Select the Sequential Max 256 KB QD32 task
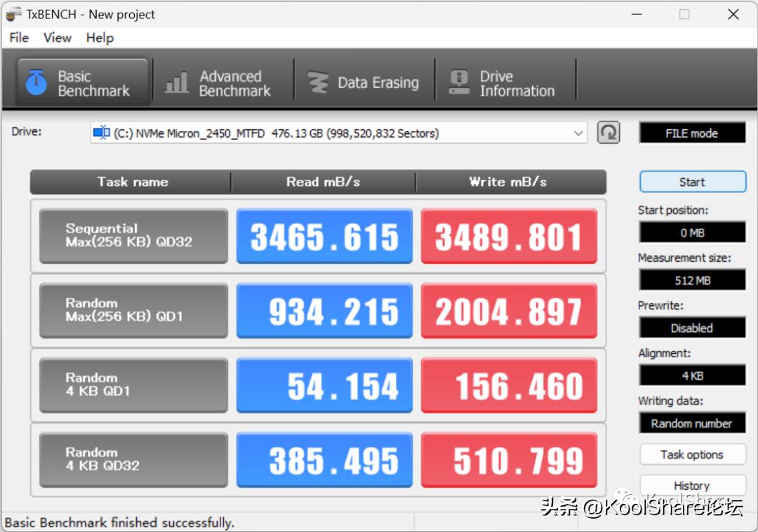This screenshot has width=758, height=532. [133, 236]
